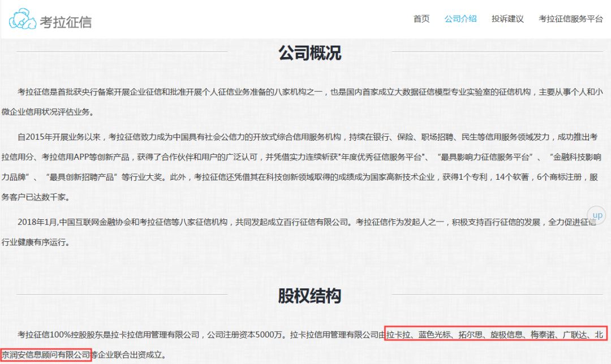Screen dimensions: 611x364
Task: Click the koala cloud logo icon
Action: (x=23, y=19)
